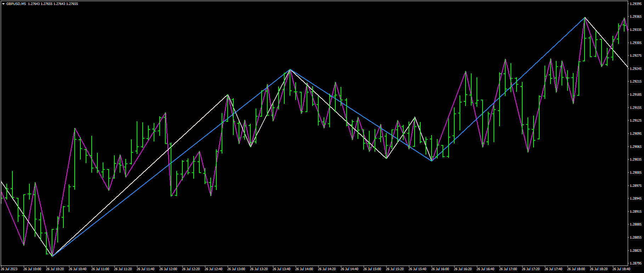Screen dimensions: 644x273
Task: Click the OHLC price readout in chart header
Action: coord(53,4)
